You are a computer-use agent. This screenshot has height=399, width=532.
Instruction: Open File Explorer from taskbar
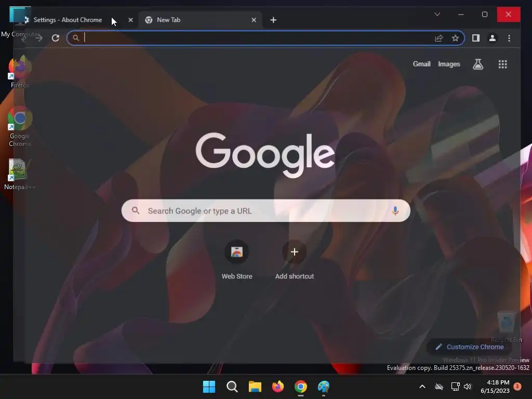click(255, 387)
